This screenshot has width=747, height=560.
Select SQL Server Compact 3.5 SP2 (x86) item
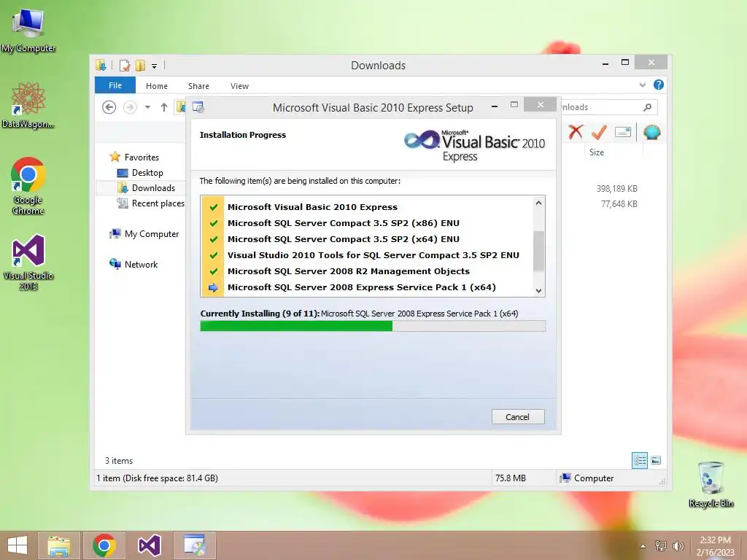tap(344, 223)
